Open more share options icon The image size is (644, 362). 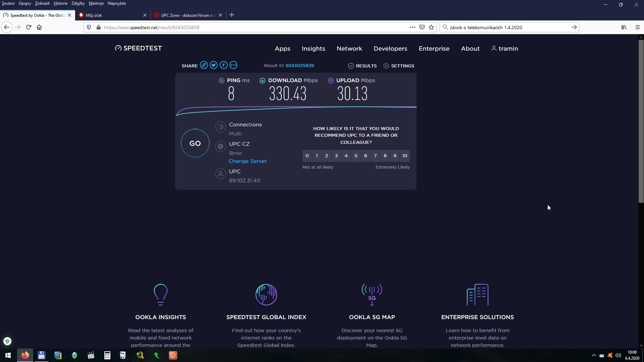click(x=233, y=65)
